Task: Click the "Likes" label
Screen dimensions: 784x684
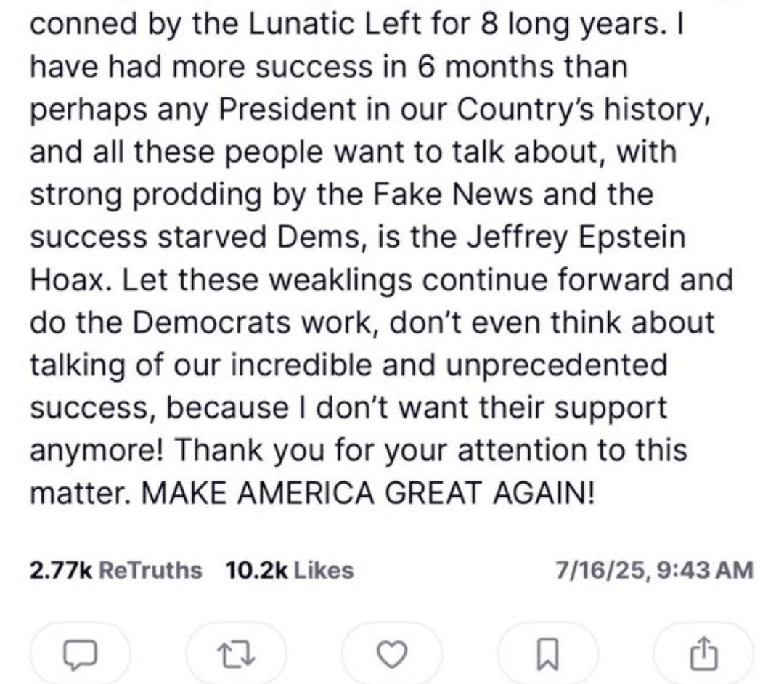Action: pyautogui.click(x=323, y=570)
